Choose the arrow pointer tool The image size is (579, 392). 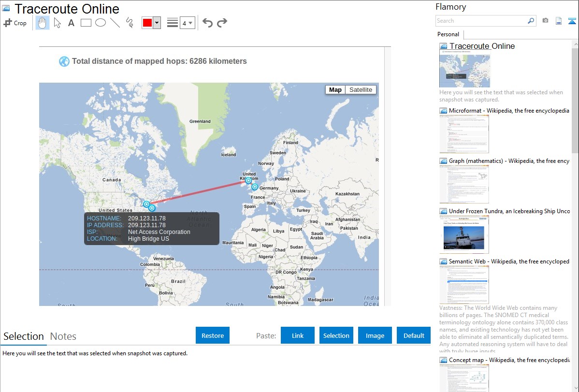coord(57,23)
